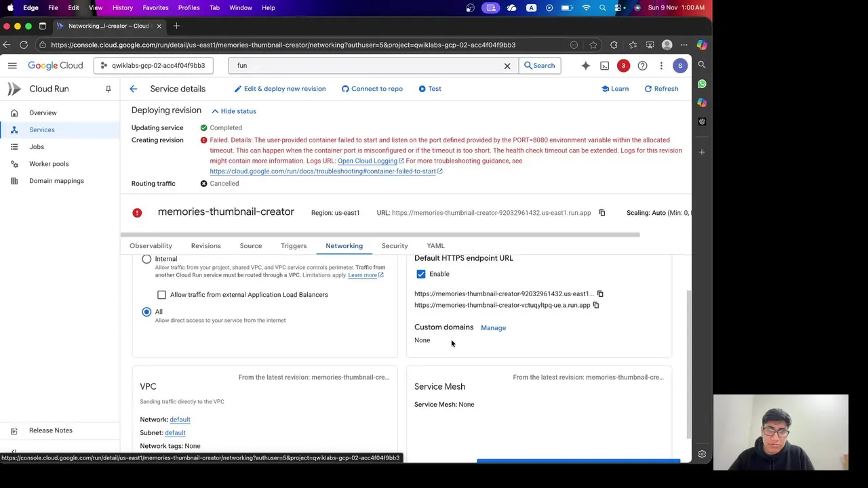The width and height of the screenshot is (868, 488).
Task: Open Edge sidebar settings gear
Action: point(702,454)
